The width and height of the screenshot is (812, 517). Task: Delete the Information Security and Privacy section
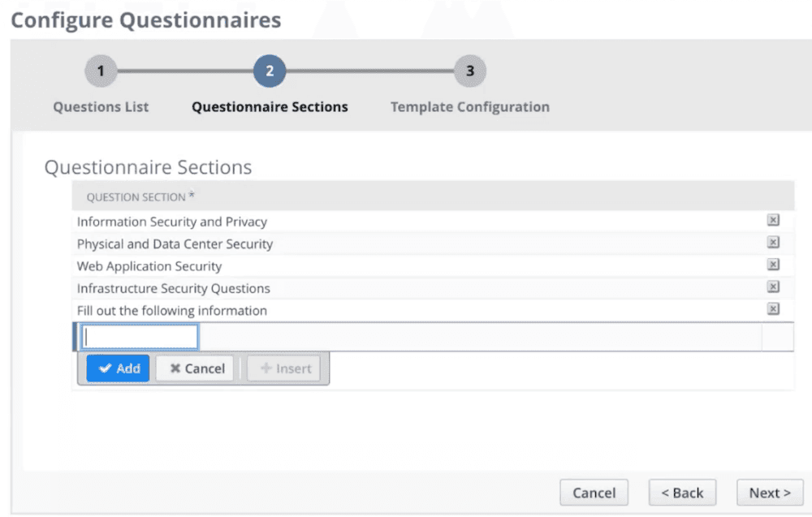pos(773,221)
